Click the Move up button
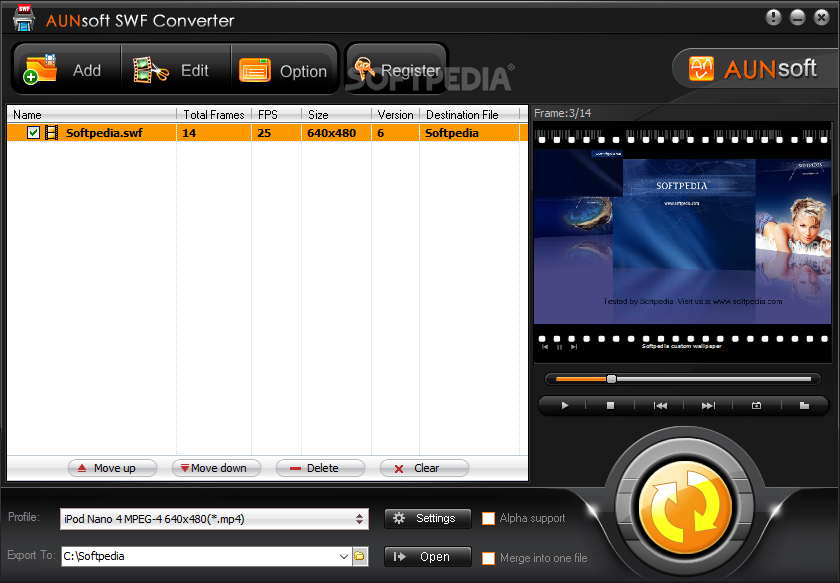This screenshot has height=583, width=840. [112, 468]
